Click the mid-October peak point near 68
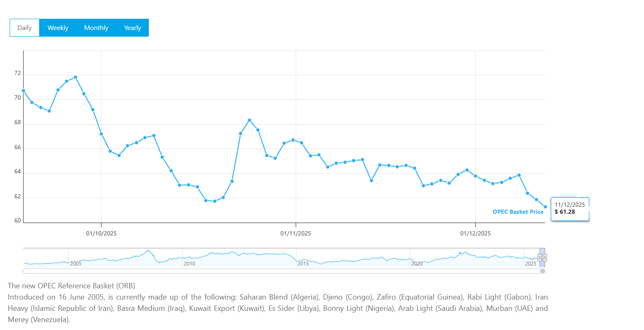The width and height of the screenshot is (644, 330). click(x=249, y=120)
